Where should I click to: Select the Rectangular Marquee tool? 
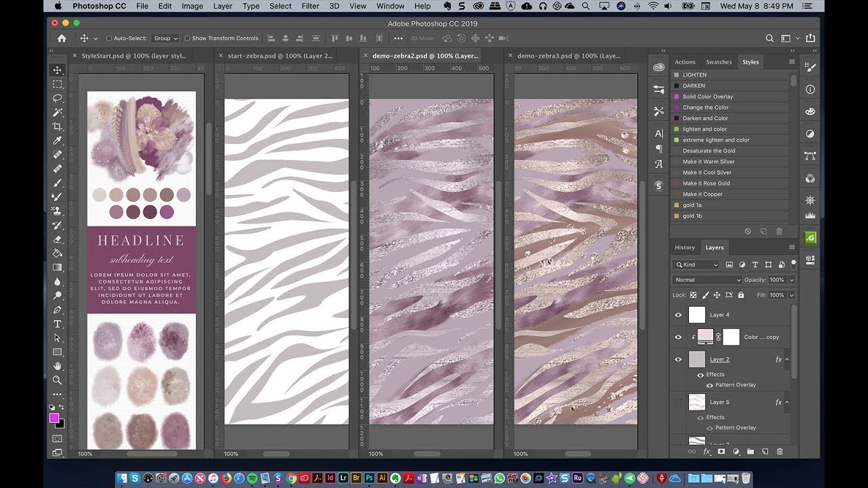(x=58, y=84)
